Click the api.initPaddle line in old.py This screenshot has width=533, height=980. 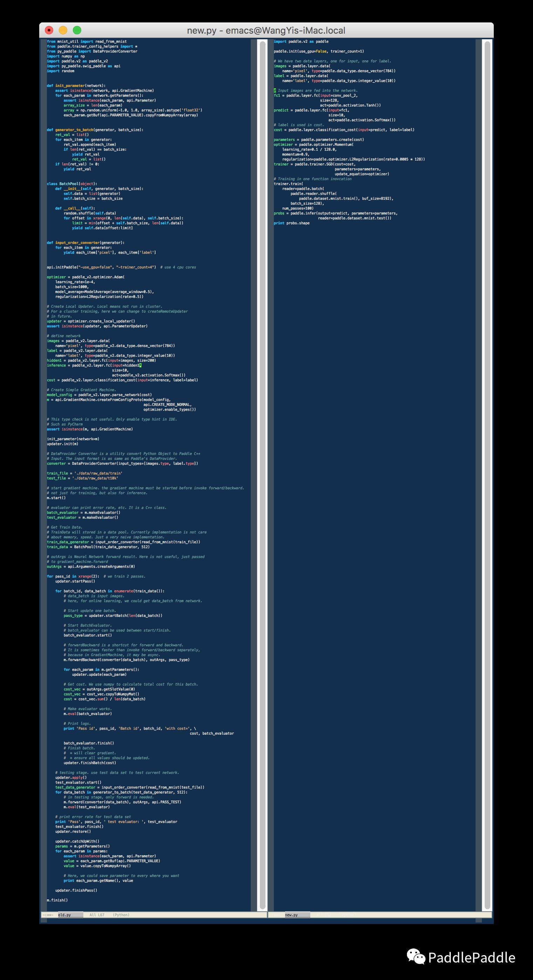tap(121, 267)
